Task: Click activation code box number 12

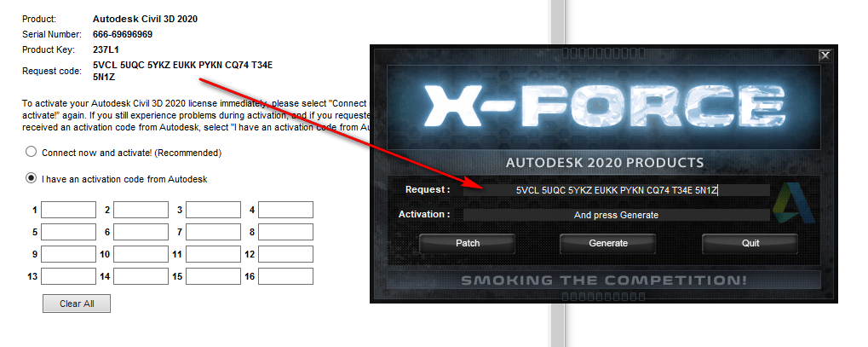Action: [x=285, y=254]
